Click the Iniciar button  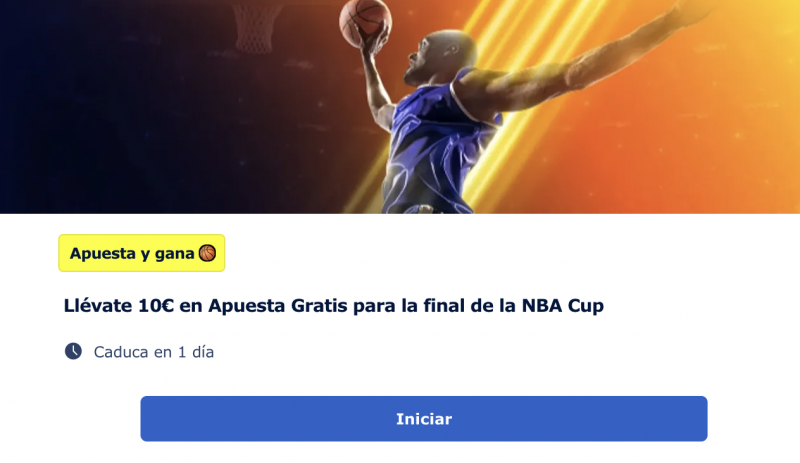click(x=423, y=419)
